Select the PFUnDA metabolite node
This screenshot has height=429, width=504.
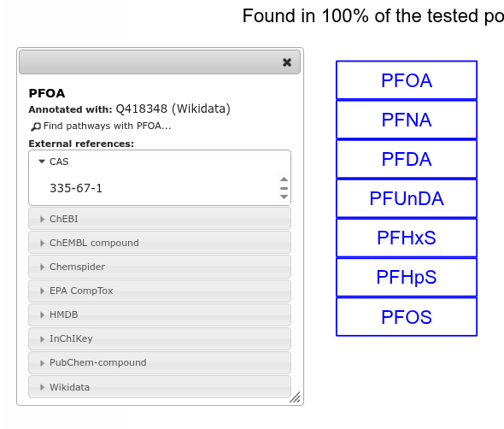(407, 198)
